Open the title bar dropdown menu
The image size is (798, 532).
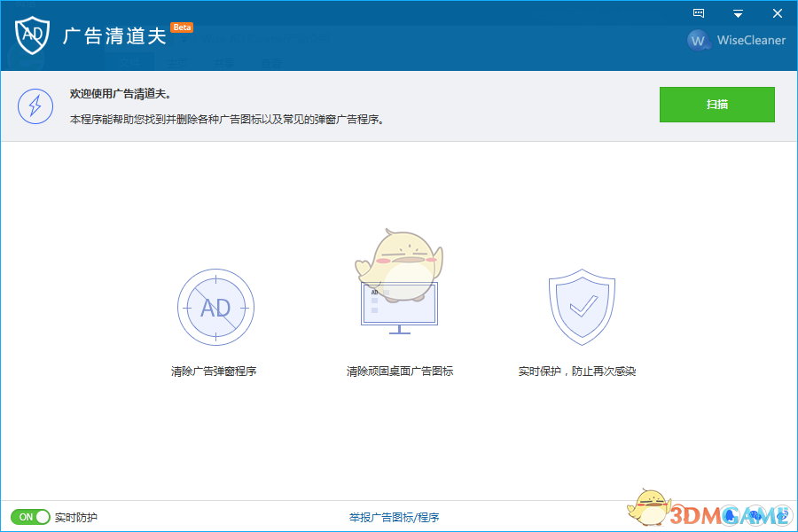click(x=738, y=12)
